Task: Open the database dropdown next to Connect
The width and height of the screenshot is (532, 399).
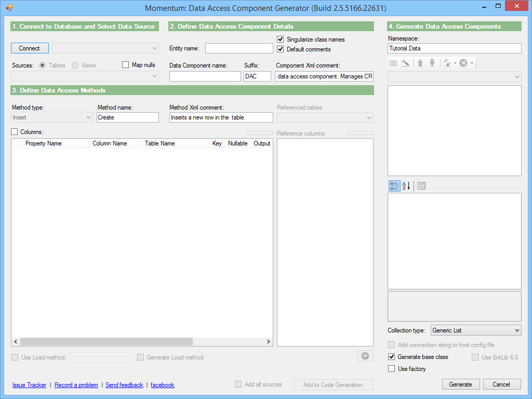Action: point(105,48)
